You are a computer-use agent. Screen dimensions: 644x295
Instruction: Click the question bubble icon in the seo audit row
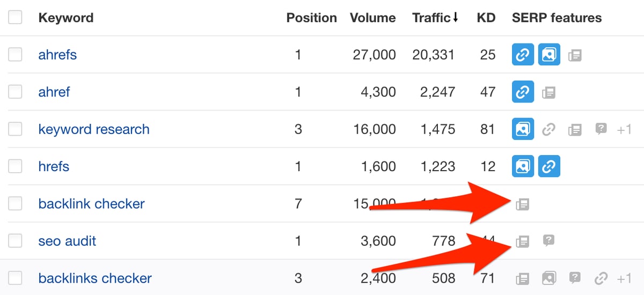[x=548, y=240]
